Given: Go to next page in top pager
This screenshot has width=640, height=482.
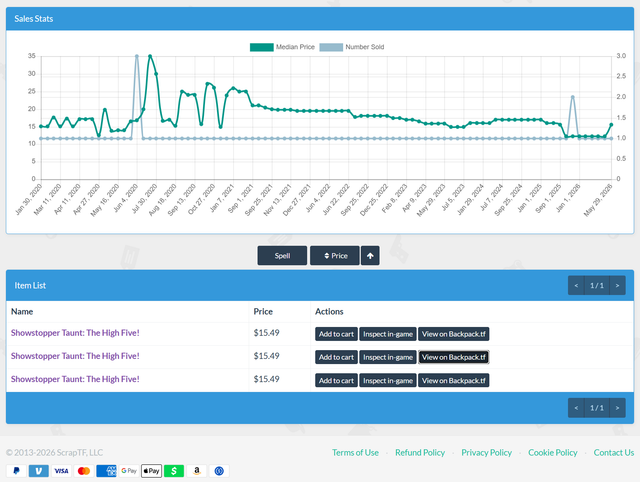Looking at the screenshot, I should tap(617, 285).
